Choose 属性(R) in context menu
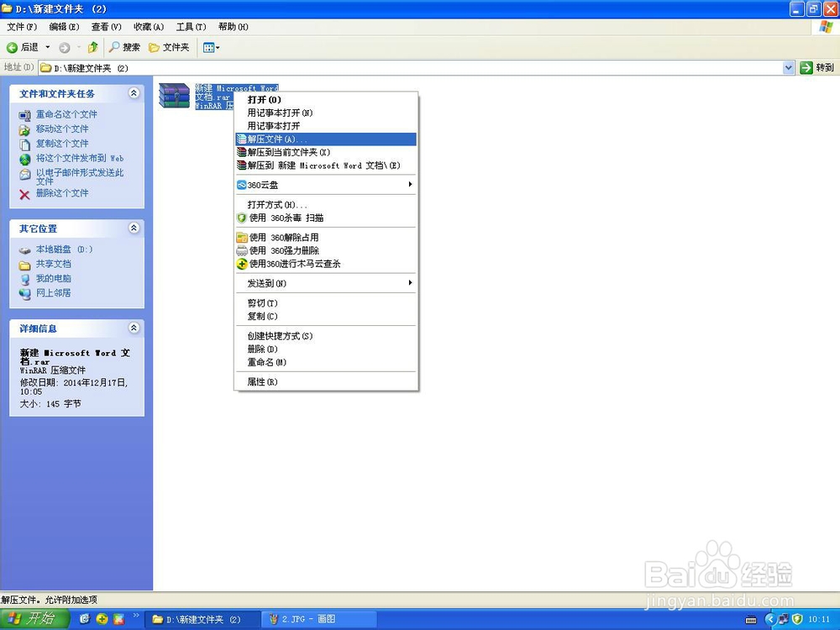This screenshot has width=840, height=630. point(326,382)
